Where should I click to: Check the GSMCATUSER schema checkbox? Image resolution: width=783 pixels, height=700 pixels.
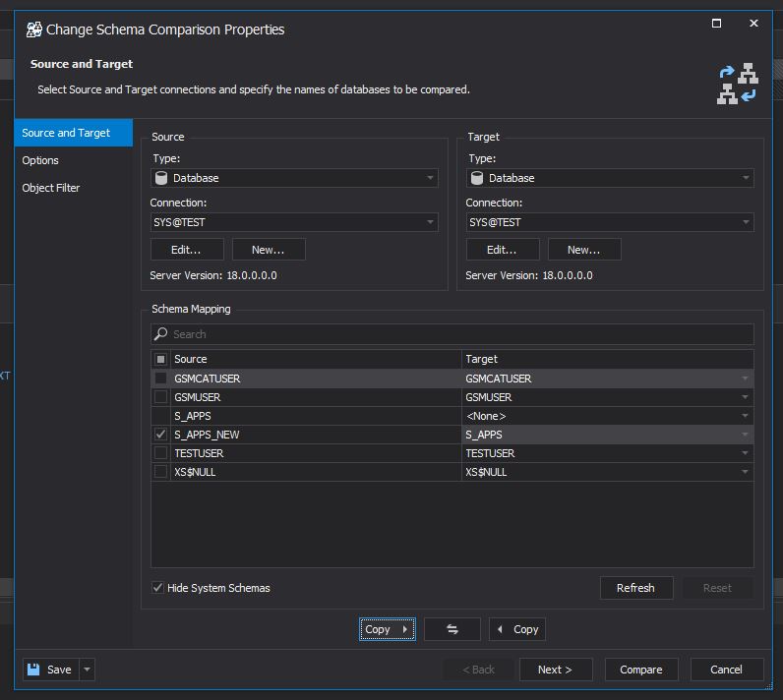tap(161, 379)
